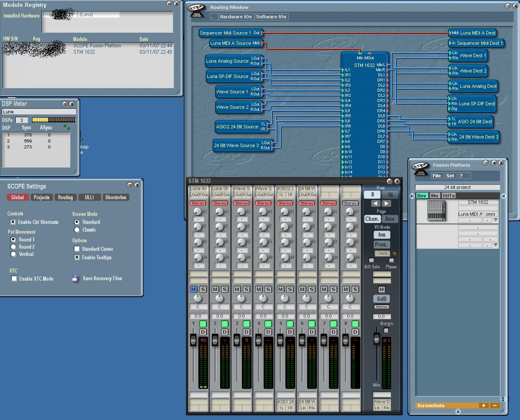
Task: Switch to the INs tab in Fusion Platform
Action: (435, 196)
